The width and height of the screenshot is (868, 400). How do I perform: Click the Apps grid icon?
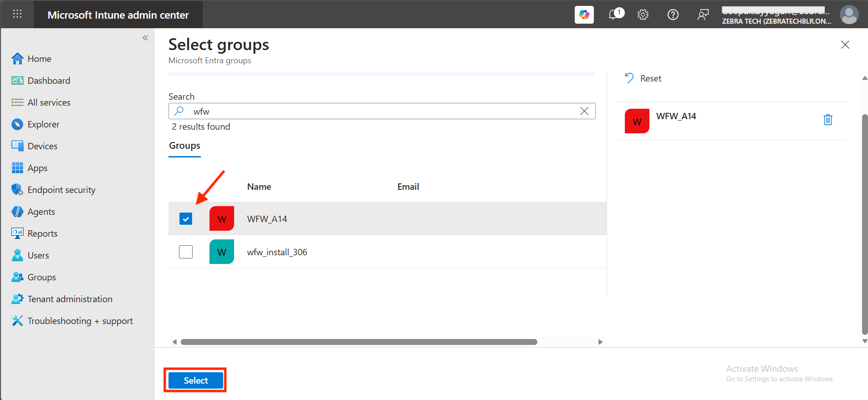pyautogui.click(x=17, y=168)
